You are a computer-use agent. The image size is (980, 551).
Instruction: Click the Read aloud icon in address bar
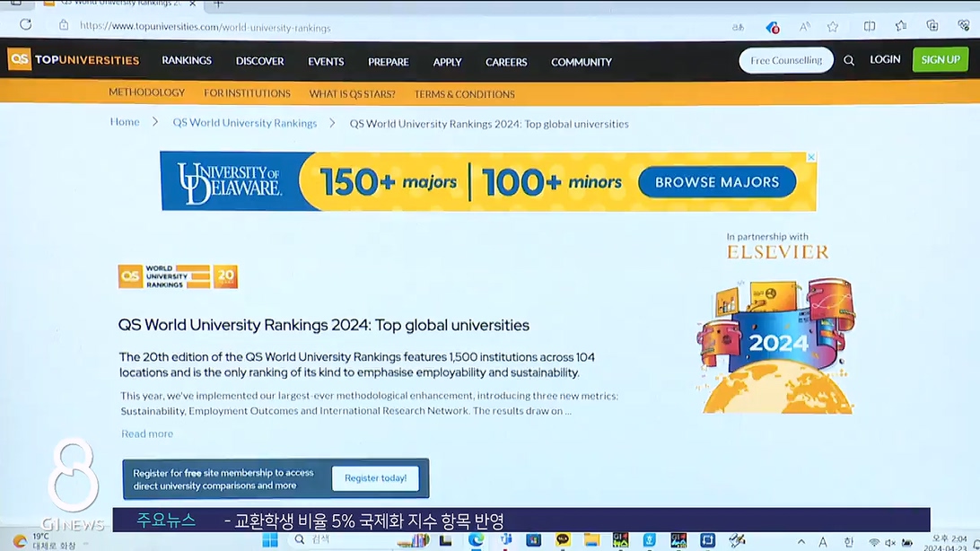[x=805, y=27]
